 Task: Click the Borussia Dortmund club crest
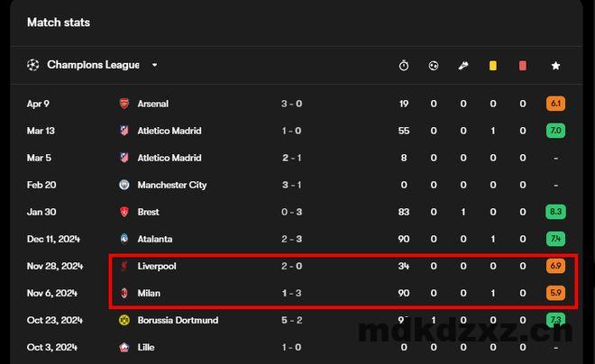(x=124, y=320)
